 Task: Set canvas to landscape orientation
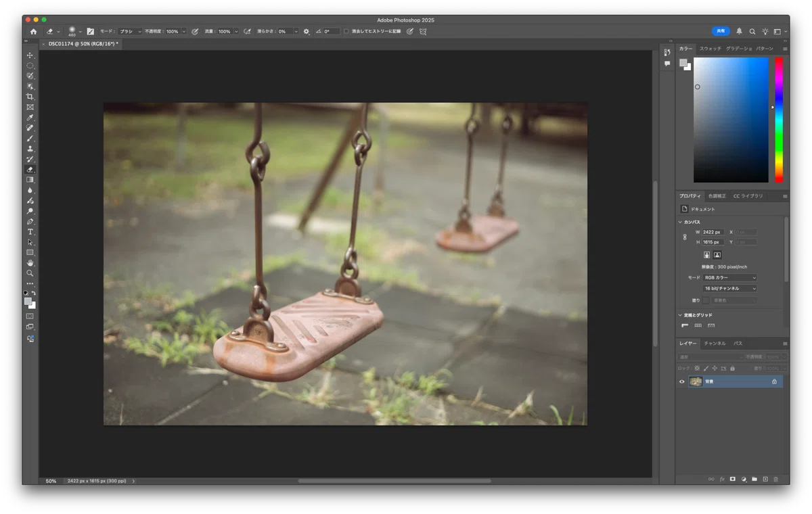717,255
